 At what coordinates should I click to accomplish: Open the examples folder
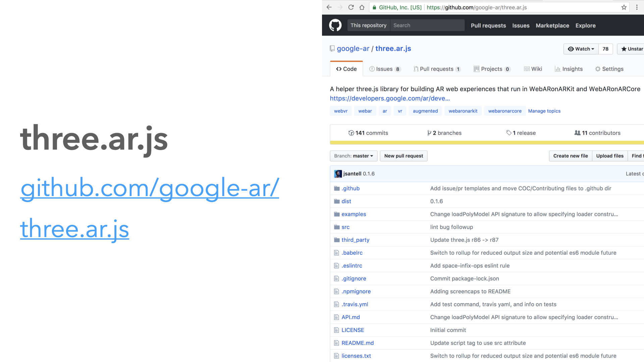pyautogui.click(x=354, y=214)
